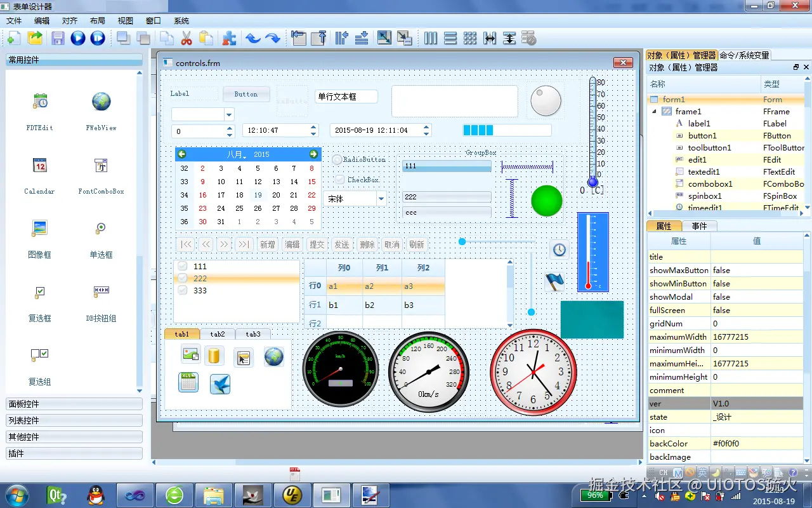
Task: Click the floppy disk save icon
Action: point(58,38)
